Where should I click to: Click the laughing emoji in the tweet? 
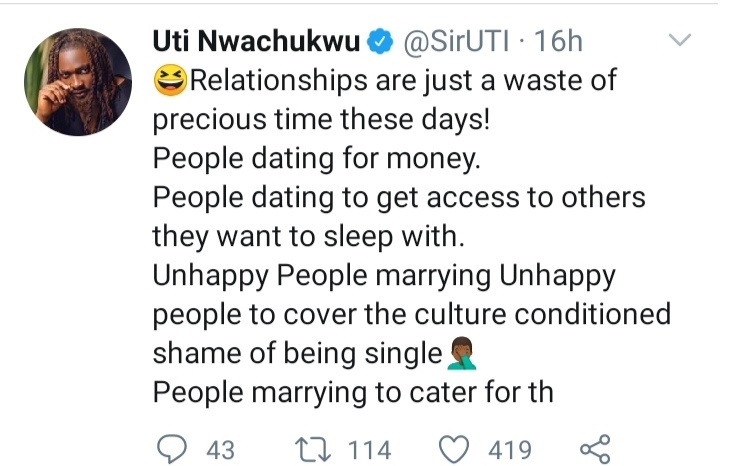tap(170, 80)
